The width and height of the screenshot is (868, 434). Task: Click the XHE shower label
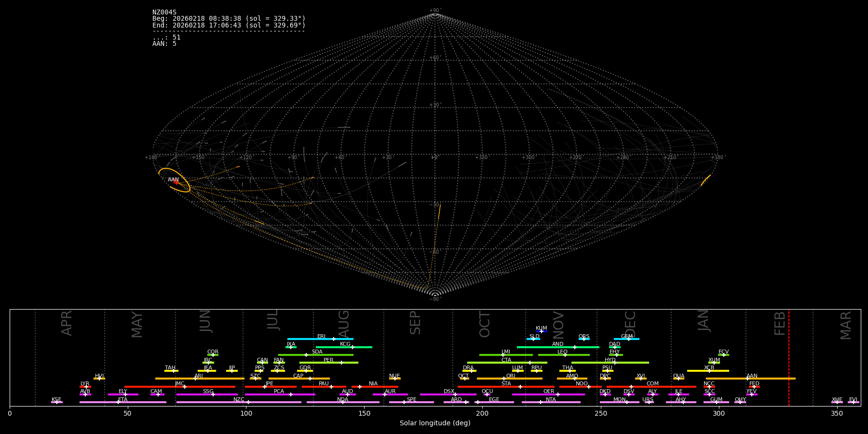(x=837, y=400)
